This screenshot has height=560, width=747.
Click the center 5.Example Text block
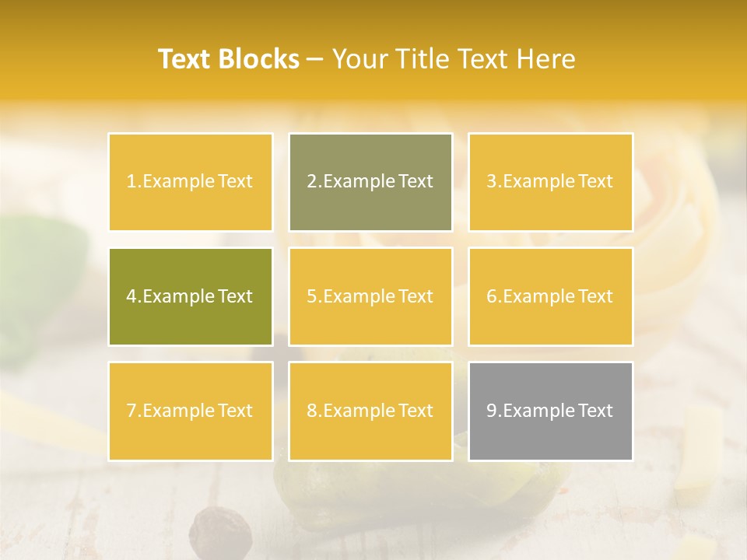370,296
